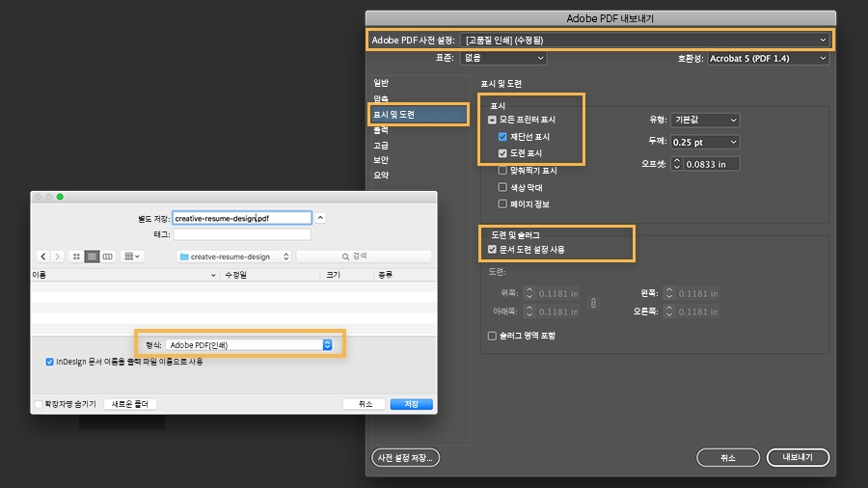Click the 태그 tags input field

(x=242, y=234)
